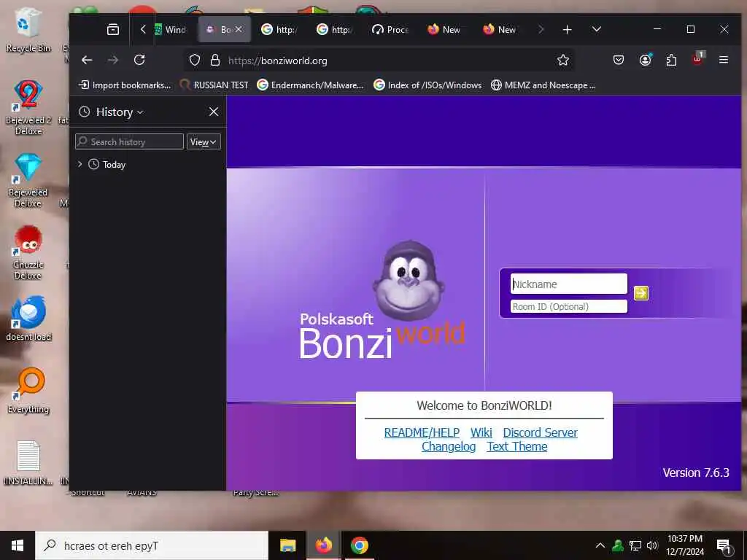Viewport: 747px width, 560px height.
Task: Click the Nickname input field
Action: [x=569, y=284]
